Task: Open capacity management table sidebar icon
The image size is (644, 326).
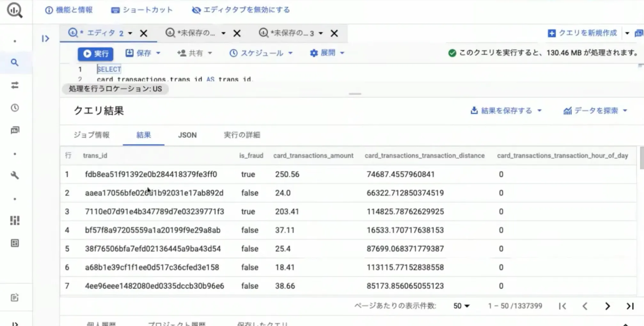Action: coord(15,243)
